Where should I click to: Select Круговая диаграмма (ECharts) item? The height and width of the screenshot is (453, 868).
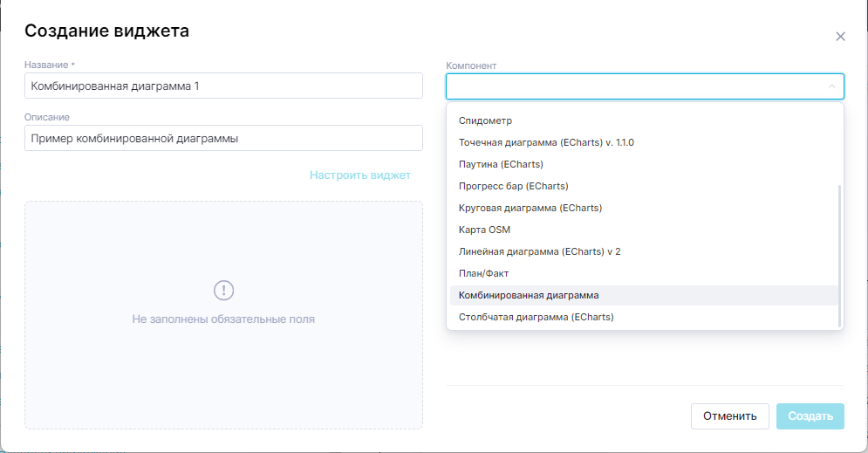point(530,208)
